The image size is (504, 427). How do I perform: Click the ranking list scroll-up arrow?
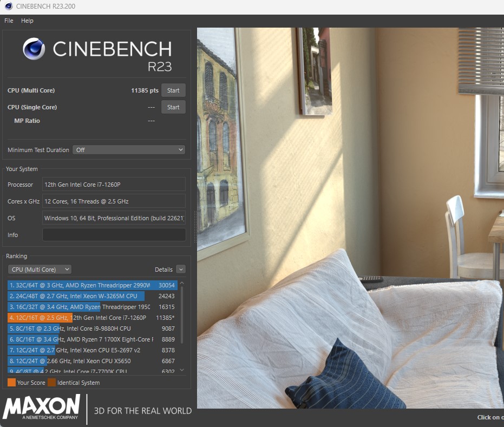(182, 283)
